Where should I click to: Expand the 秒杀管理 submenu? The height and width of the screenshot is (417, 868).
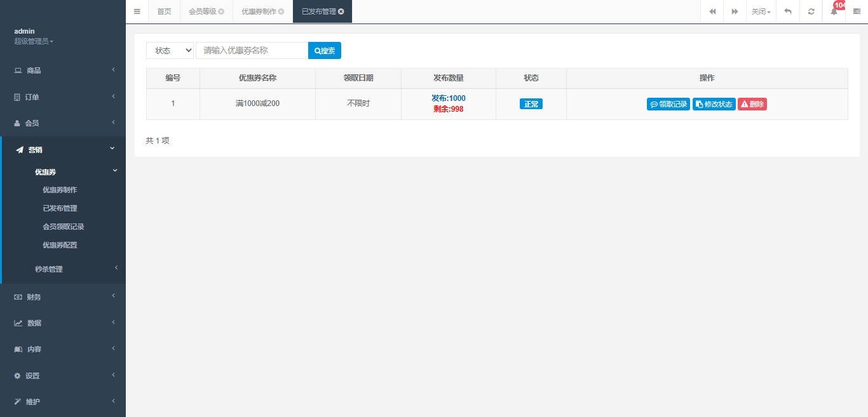click(x=63, y=269)
